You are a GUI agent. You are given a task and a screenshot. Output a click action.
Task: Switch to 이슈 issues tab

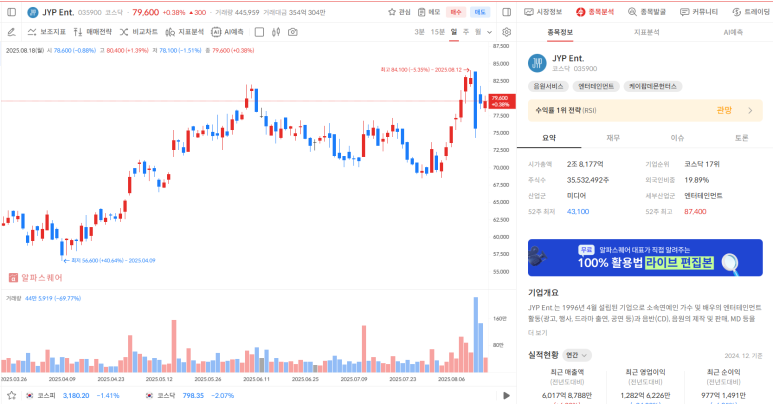click(x=677, y=138)
